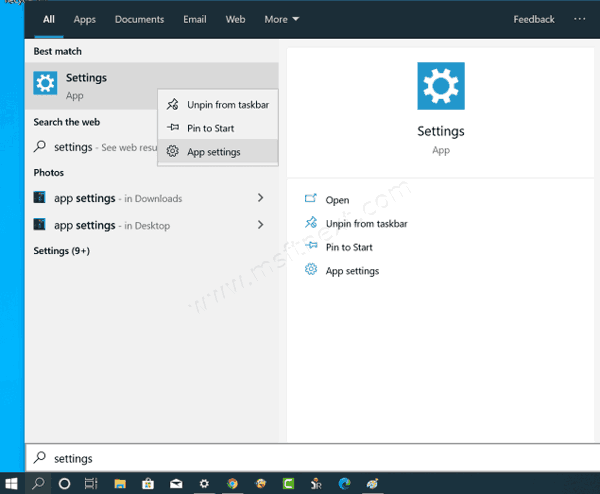This screenshot has width=600, height=494.
Task: Select the Email search tab
Action: pyautogui.click(x=194, y=19)
